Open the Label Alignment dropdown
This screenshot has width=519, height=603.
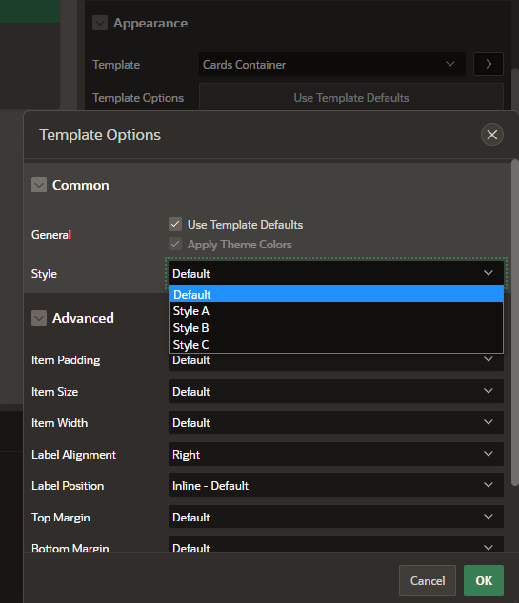tap(336, 455)
